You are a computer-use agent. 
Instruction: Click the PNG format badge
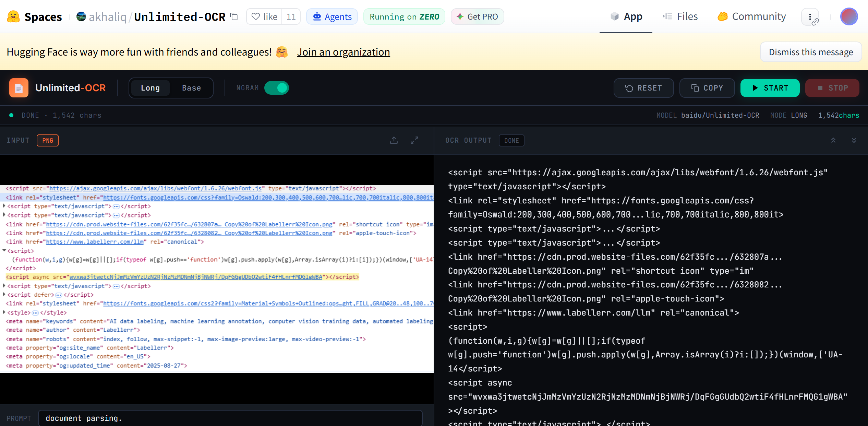click(x=48, y=140)
